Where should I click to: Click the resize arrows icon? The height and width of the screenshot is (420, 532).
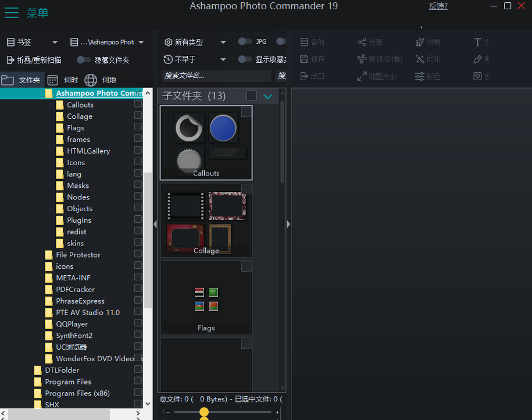[x=362, y=76]
